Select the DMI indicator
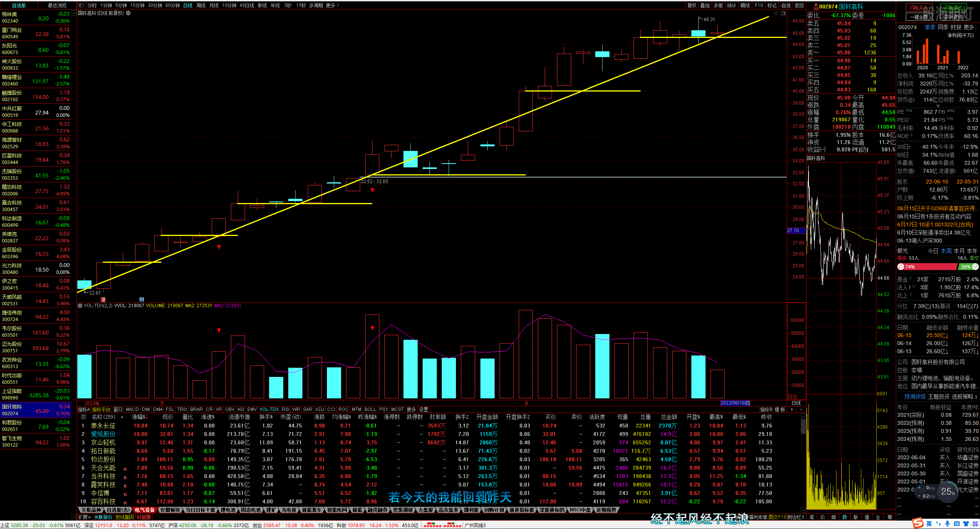The image size is (980, 529). (x=146, y=409)
